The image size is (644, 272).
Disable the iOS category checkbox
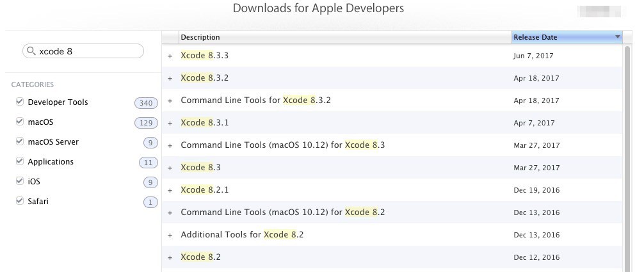[x=20, y=181]
